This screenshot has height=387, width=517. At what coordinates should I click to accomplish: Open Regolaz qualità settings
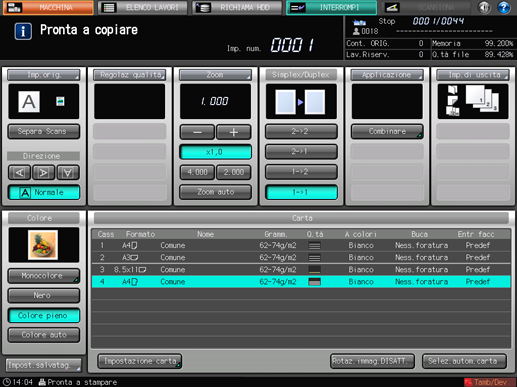coord(130,75)
